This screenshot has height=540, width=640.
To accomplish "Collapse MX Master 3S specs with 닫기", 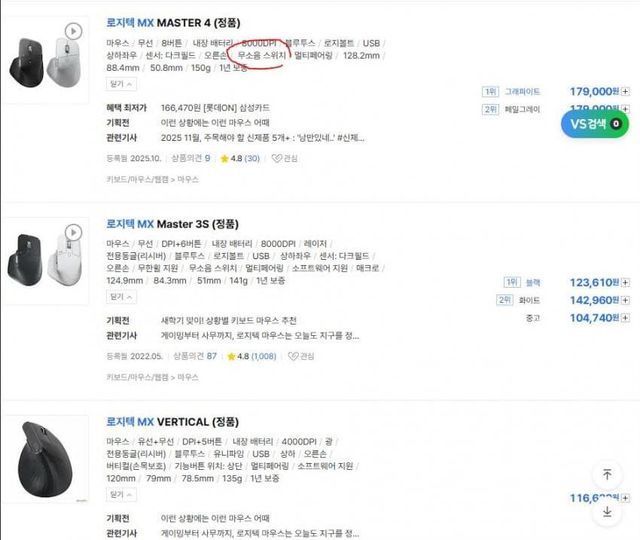I will (x=119, y=296).
